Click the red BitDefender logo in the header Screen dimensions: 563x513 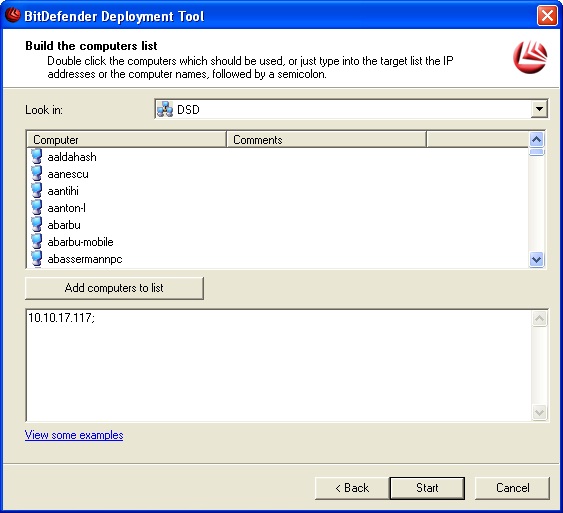(x=530, y=57)
